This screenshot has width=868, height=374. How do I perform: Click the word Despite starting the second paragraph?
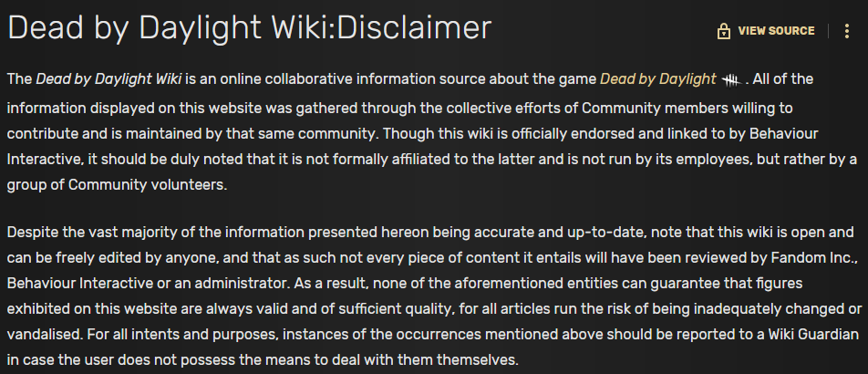[x=33, y=233]
